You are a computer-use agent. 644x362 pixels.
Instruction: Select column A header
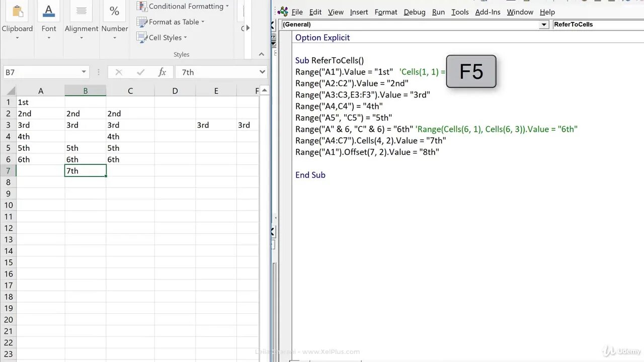pos(41,91)
